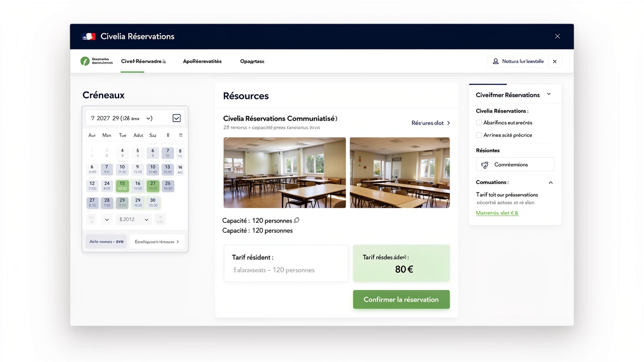Open the Nottura lur leavtalle account button
644x362 pixels.
tap(518, 61)
